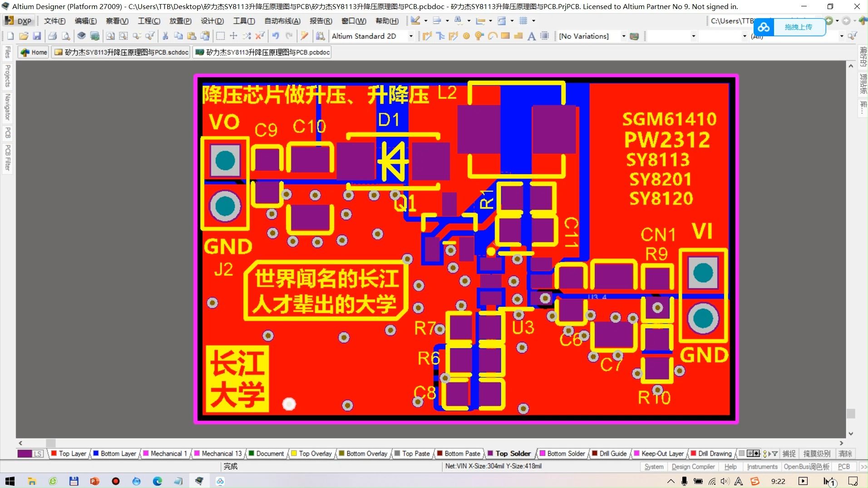Place a fill rectangle tool
The image size is (868, 488).
tap(505, 36)
